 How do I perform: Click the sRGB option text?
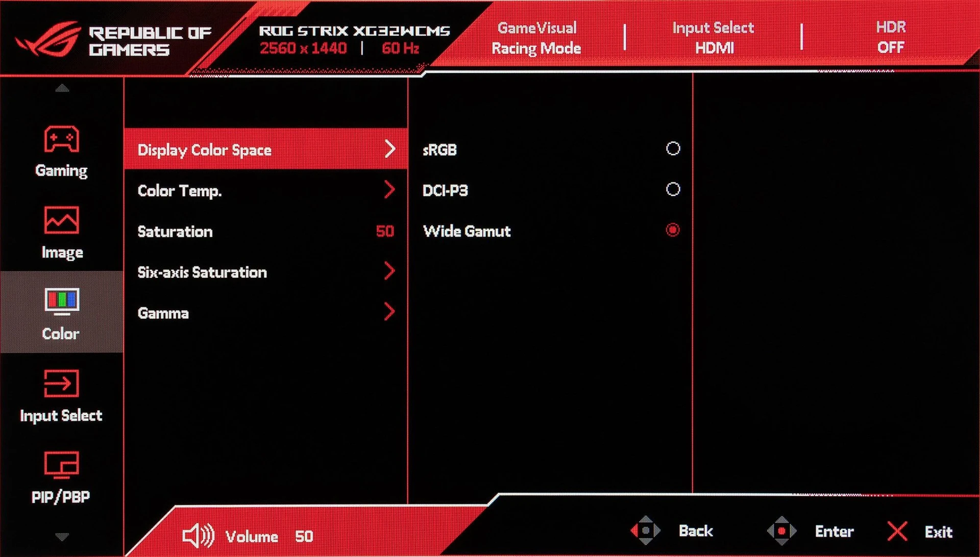pos(439,150)
